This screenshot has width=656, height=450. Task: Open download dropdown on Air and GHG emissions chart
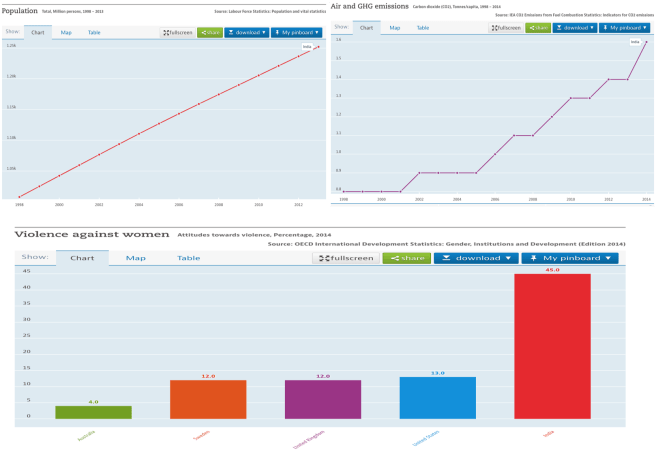click(x=576, y=28)
